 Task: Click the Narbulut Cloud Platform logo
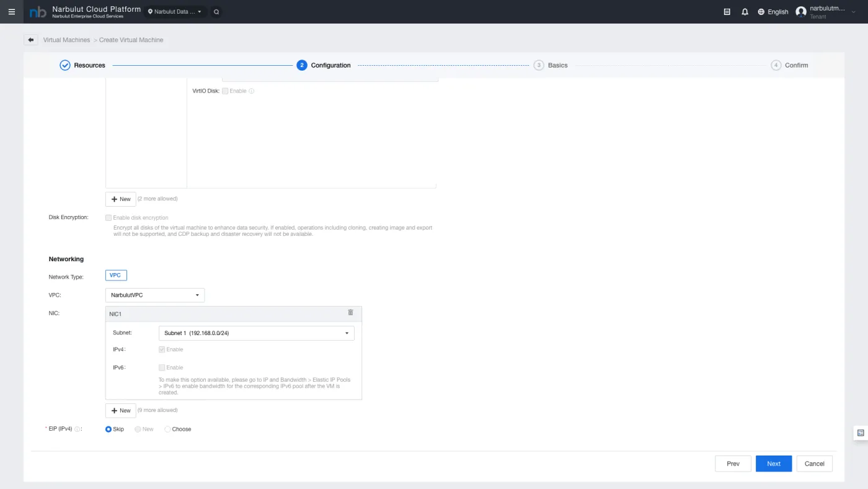38,12
